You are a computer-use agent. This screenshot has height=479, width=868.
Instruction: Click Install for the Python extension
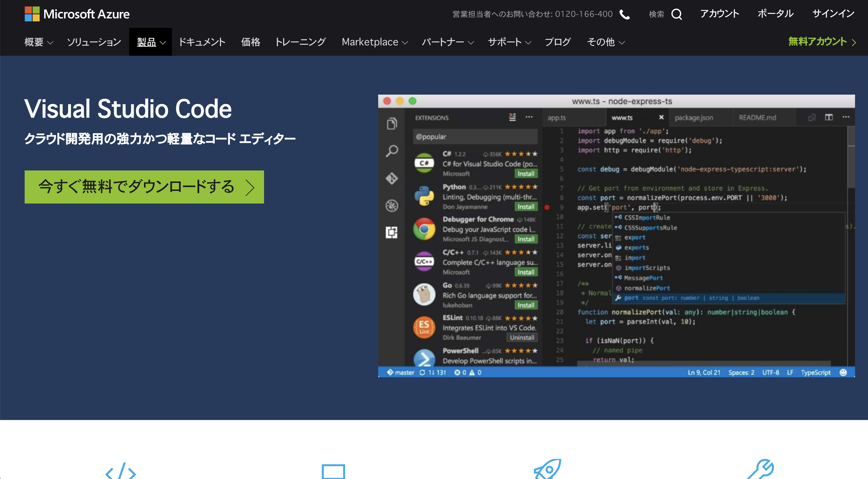(x=526, y=207)
